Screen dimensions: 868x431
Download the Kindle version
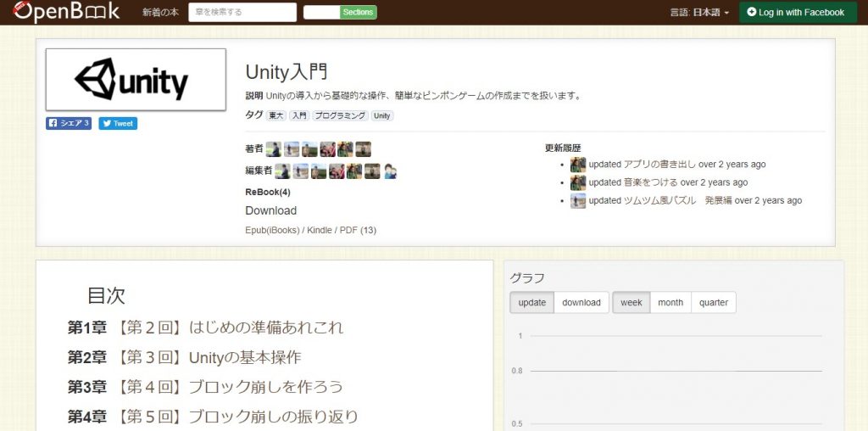pos(320,231)
